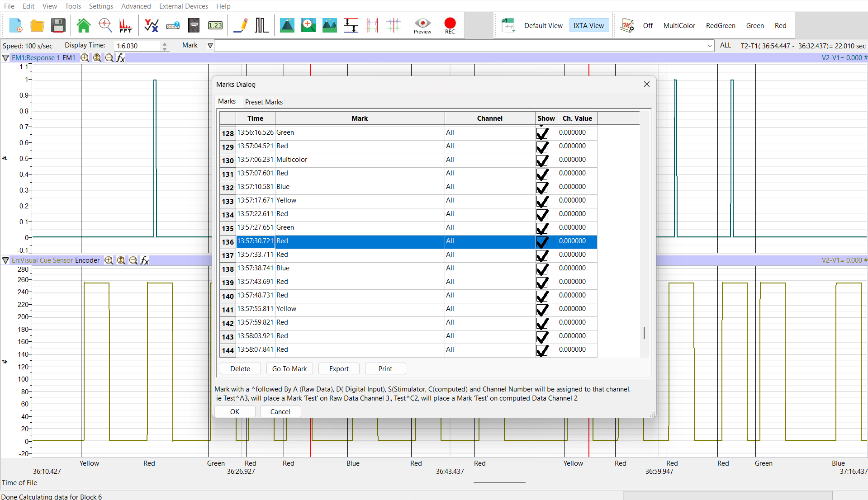The height and width of the screenshot is (500, 868).
Task: Open the file folder icon
Action: coord(37,25)
